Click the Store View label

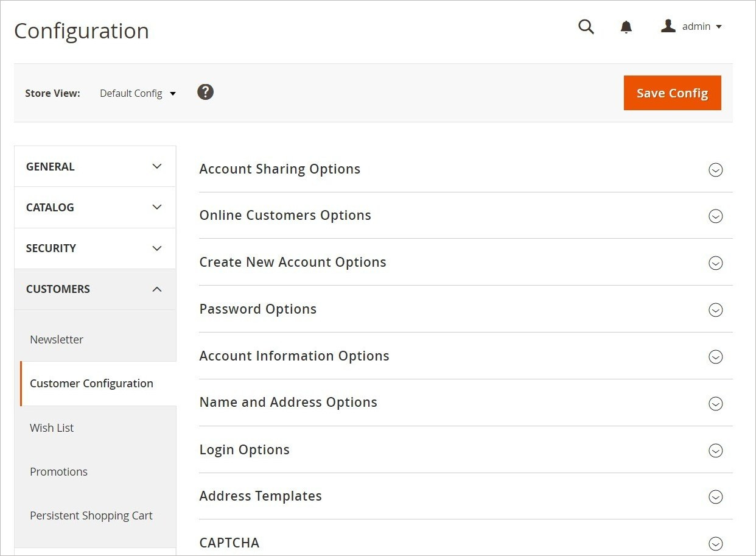coord(52,93)
